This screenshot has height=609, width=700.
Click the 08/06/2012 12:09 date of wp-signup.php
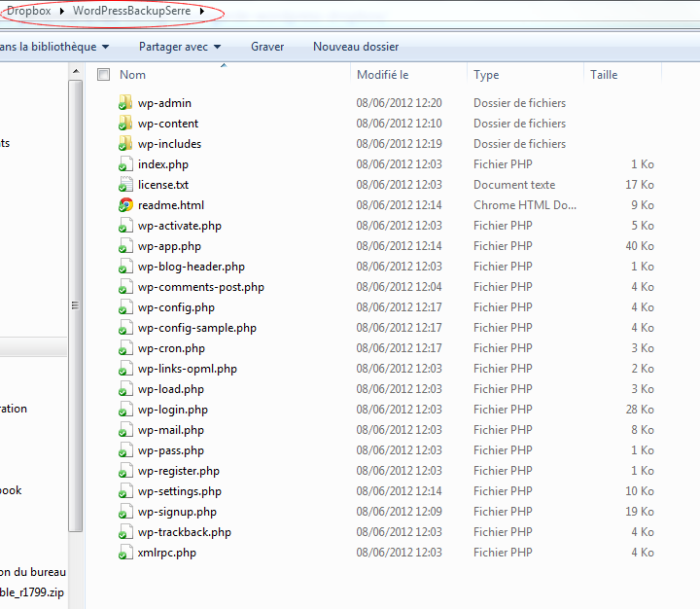point(400,512)
